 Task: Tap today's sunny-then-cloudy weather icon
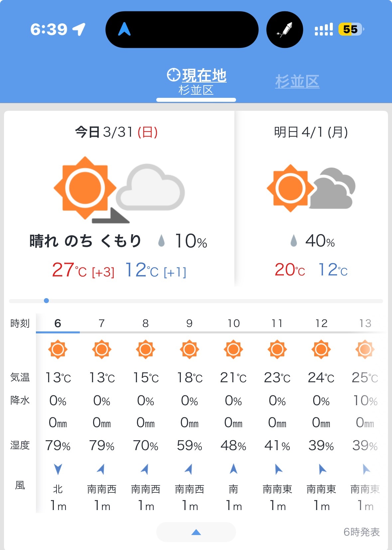(x=119, y=189)
